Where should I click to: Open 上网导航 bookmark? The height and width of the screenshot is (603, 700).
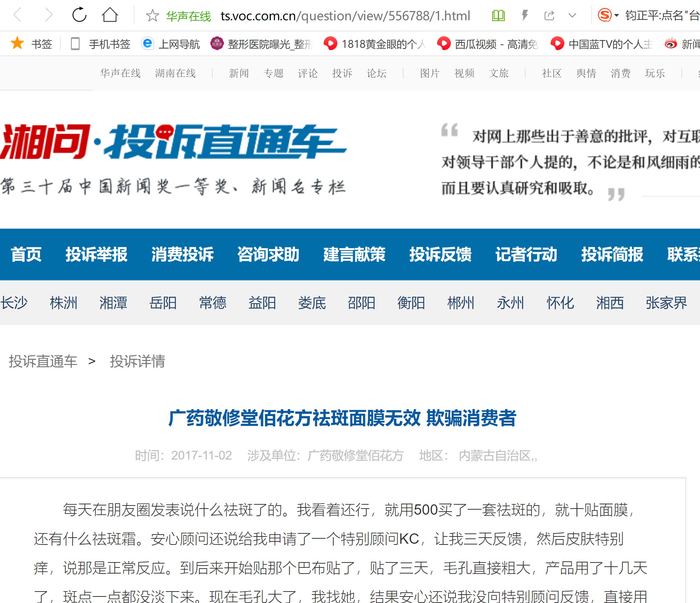(170, 44)
